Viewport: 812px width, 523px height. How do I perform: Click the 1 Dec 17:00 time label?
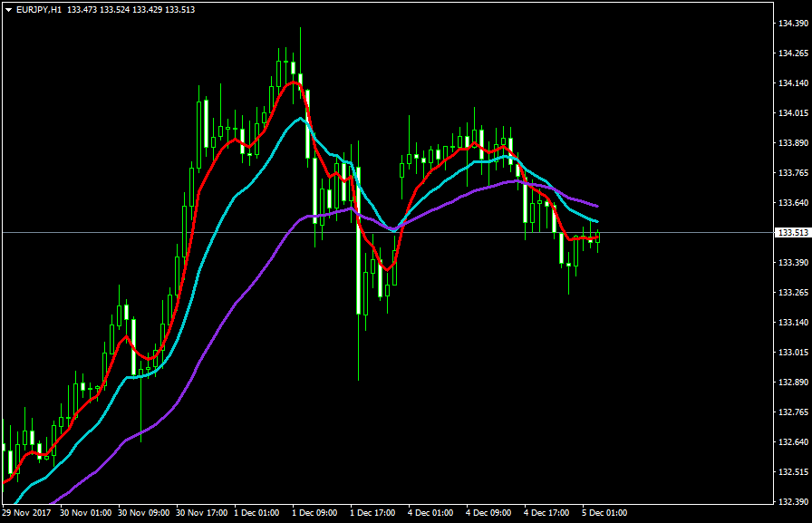372,513
